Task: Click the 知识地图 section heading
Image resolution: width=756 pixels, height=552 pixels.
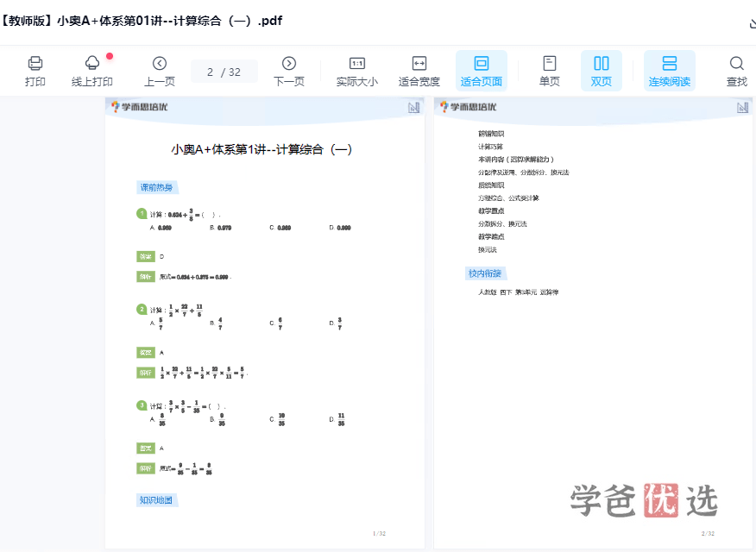Action: (x=156, y=500)
